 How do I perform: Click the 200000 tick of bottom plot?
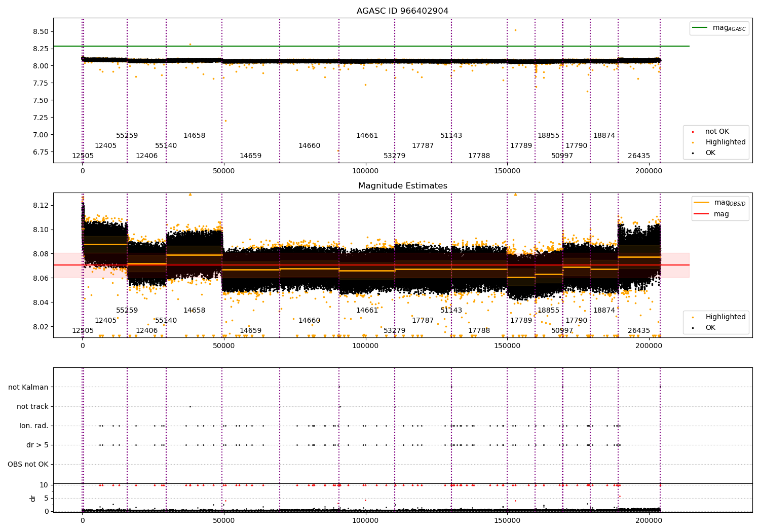click(x=648, y=520)
